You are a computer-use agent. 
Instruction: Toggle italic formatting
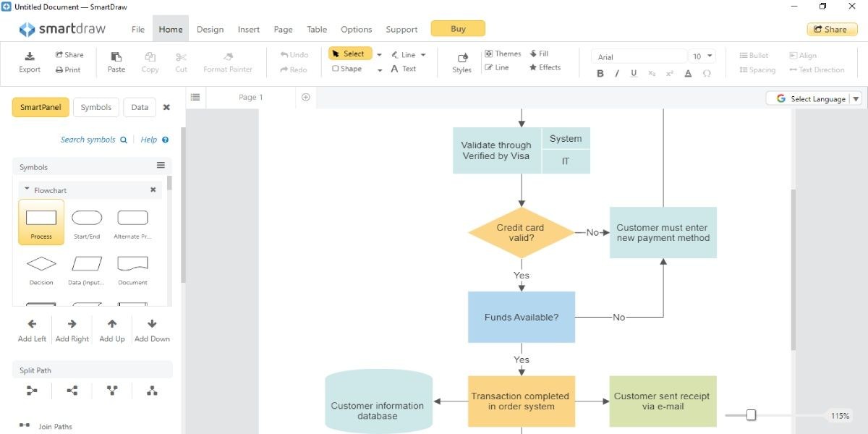tap(617, 73)
